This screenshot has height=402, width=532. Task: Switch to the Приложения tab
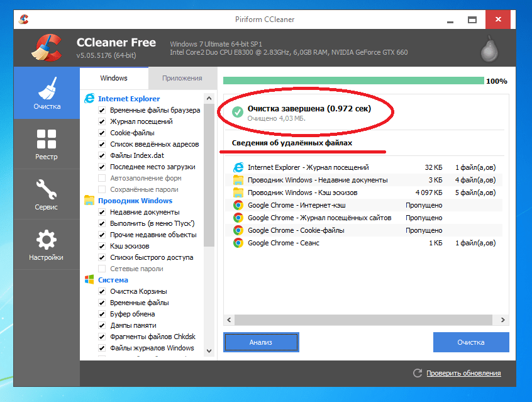pos(182,79)
